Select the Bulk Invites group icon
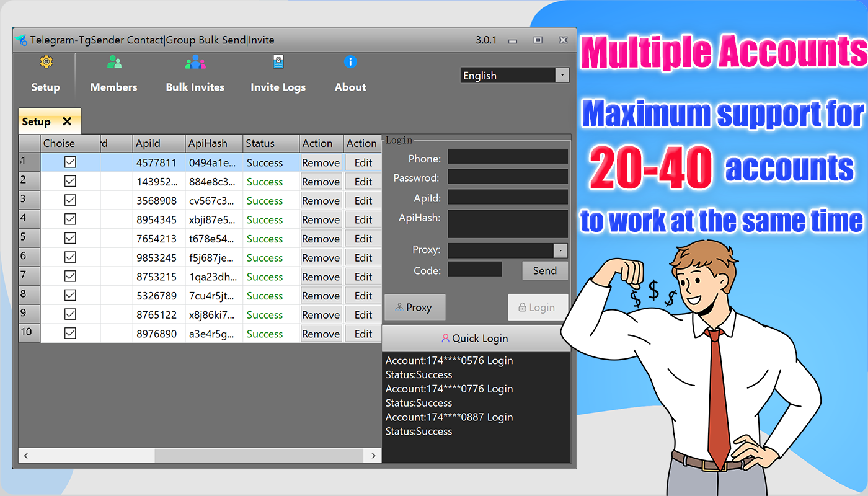 (x=195, y=62)
